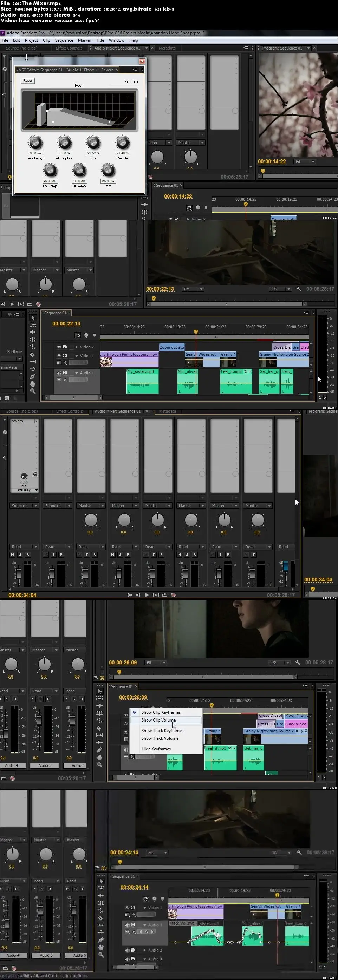Choose Show Clip Volume from context menu
Screen dimensions: 338x980
(x=158, y=720)
